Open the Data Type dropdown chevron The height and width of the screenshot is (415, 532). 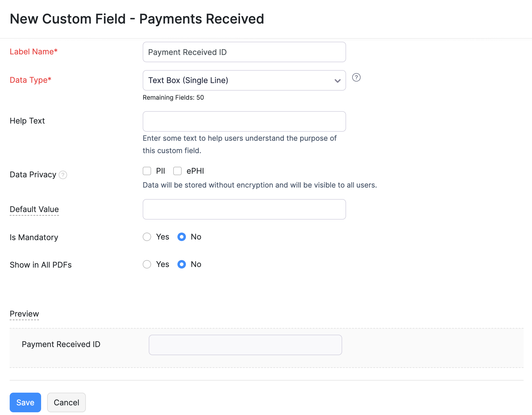click(x=337, y=81)
